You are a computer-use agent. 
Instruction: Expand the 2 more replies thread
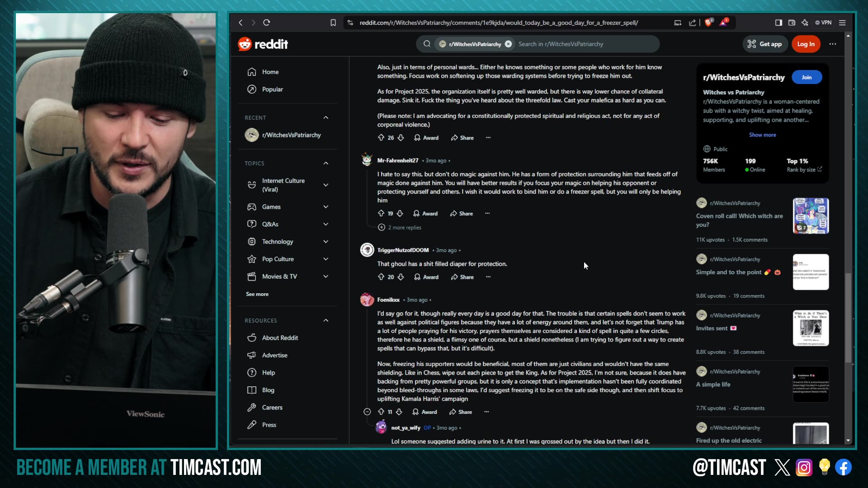tap(400, 227)
